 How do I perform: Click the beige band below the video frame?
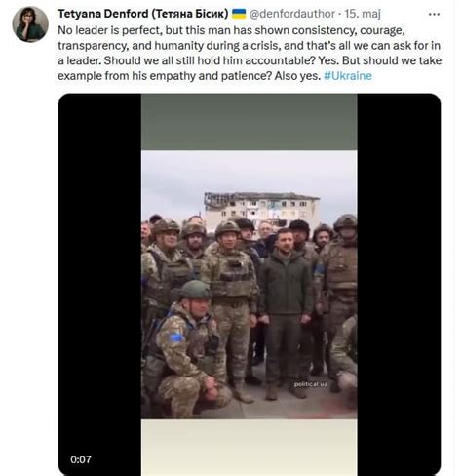(x=249, y=447)
